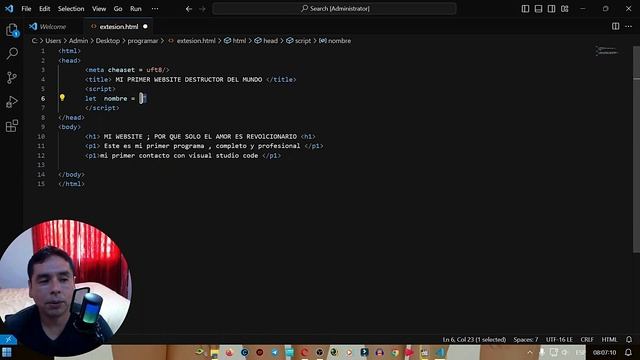Open remote window indicator in status bar
640x360 pixels.
tap(8, 339)
